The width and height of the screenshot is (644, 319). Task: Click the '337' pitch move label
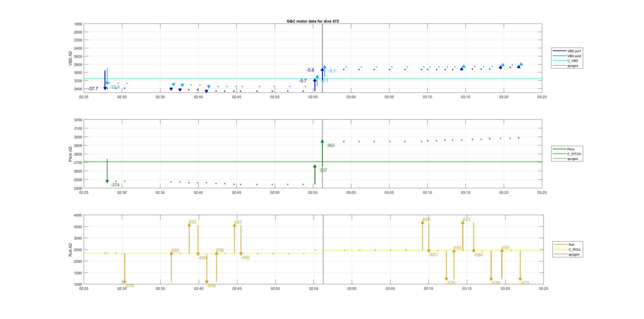323,170
